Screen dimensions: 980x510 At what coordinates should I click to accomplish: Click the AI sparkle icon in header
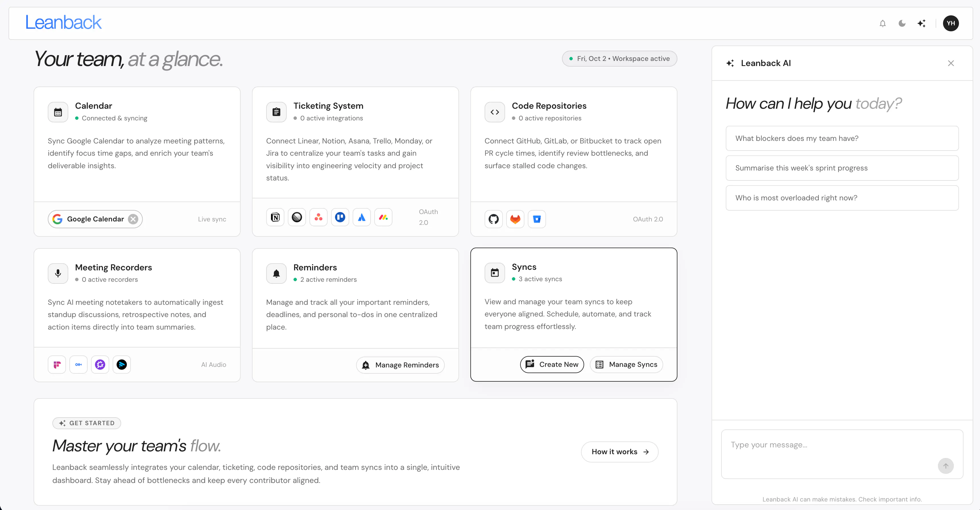921,23
